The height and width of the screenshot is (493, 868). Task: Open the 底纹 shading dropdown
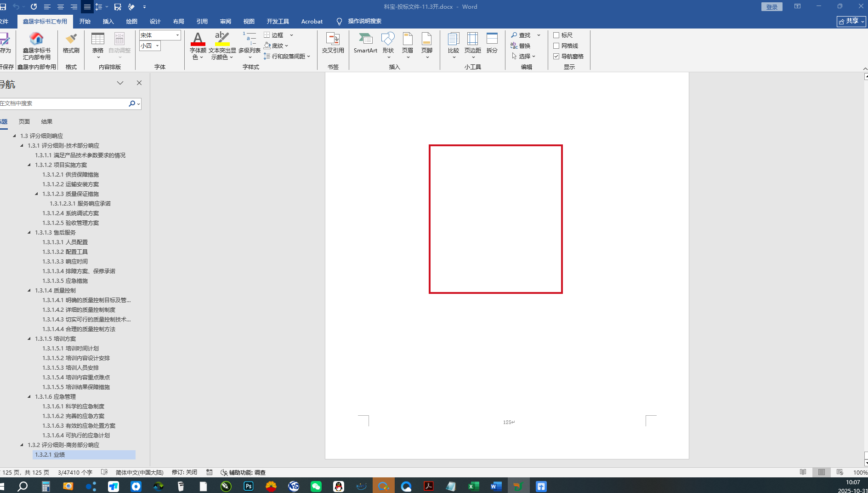pyautogui.click(x=276, y=46)
